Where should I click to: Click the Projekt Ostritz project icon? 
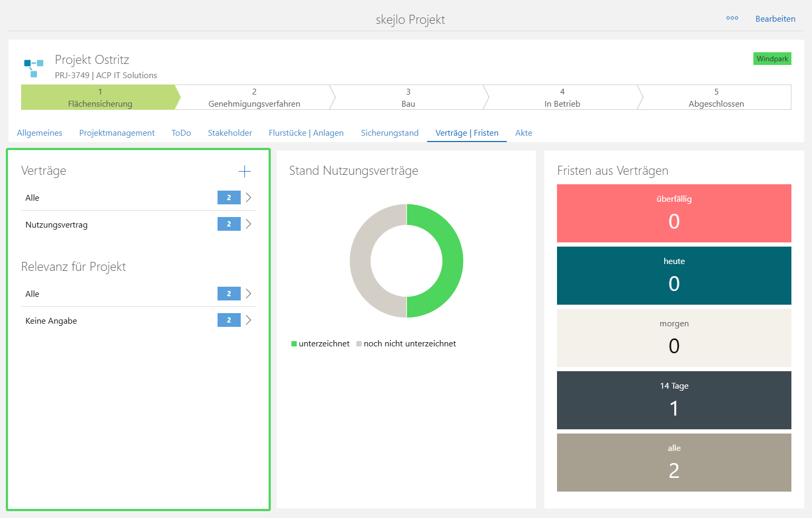(34, 68)
